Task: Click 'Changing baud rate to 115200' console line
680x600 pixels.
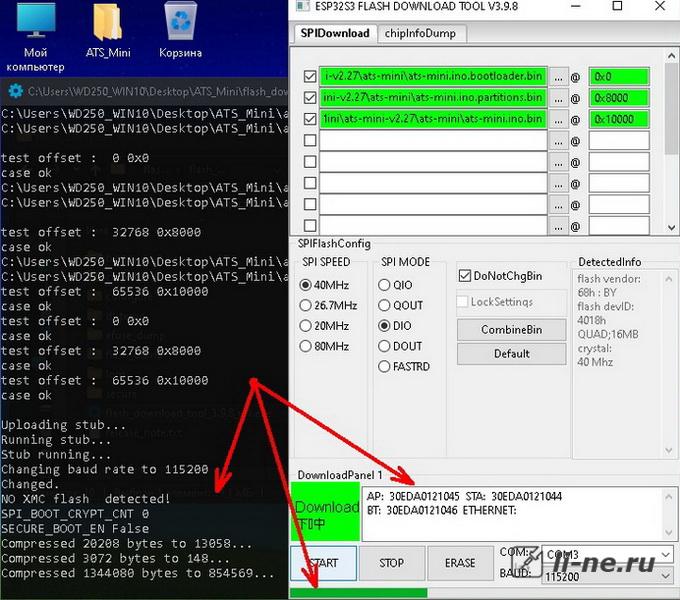Action: (105, 469)
